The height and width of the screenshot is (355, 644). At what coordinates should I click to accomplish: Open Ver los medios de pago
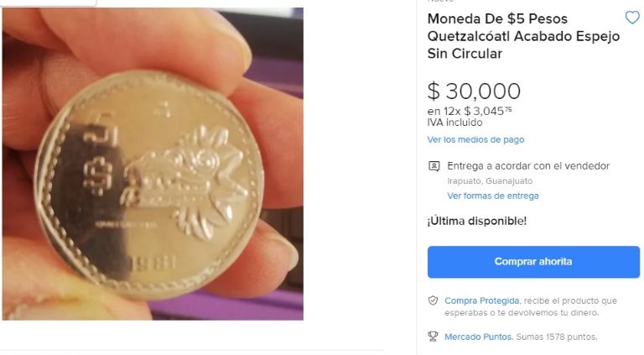coord(475,139)
